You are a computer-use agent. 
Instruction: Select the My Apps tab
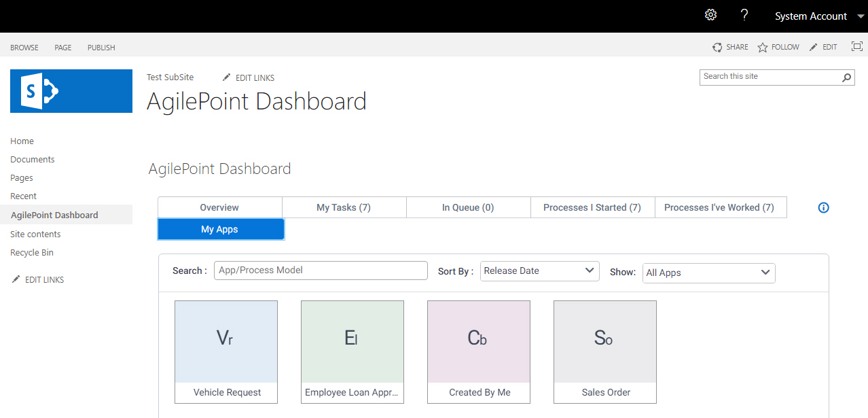220,229
